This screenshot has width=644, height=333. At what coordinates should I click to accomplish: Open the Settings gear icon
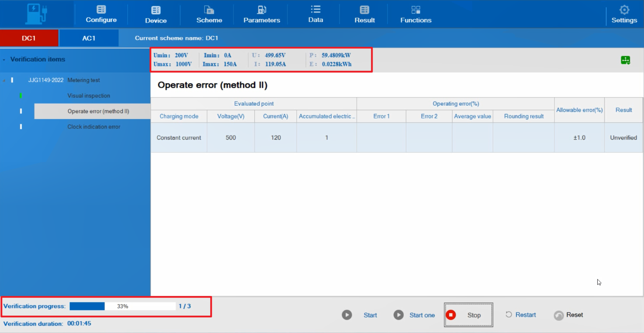pos(624,10)
